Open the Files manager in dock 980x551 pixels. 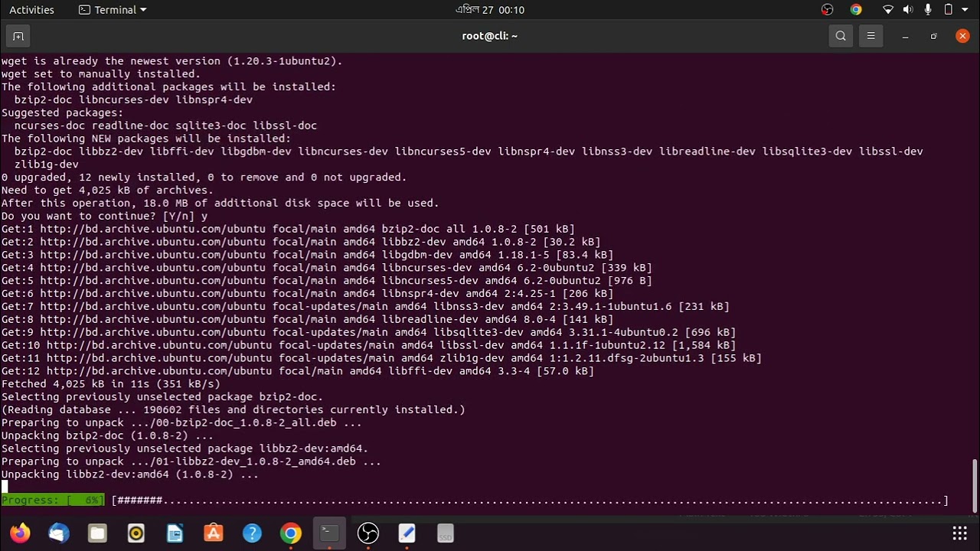(x=97, y=533)
